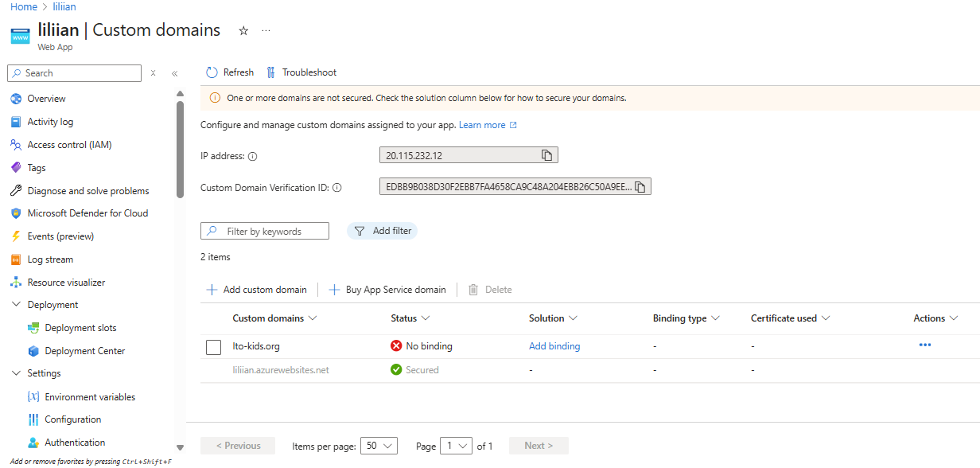
Task: Open Deployment Center
Action: (x=81, y=350)
